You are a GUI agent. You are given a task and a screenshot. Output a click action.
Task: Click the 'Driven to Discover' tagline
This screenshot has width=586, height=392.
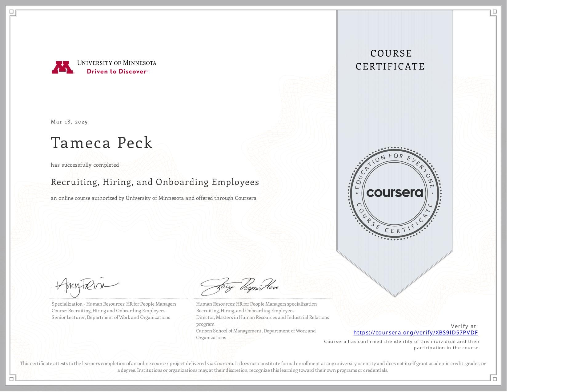click(118, 71)
